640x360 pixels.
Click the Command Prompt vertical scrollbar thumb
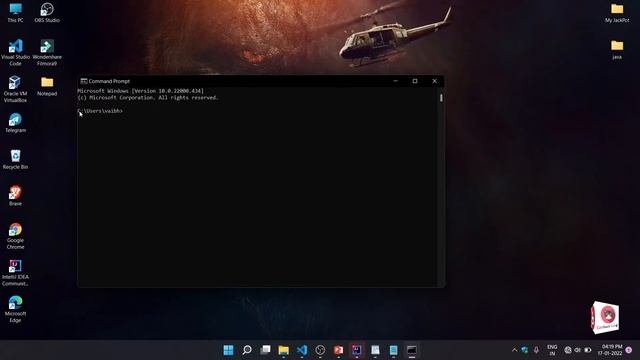[441, 98]
